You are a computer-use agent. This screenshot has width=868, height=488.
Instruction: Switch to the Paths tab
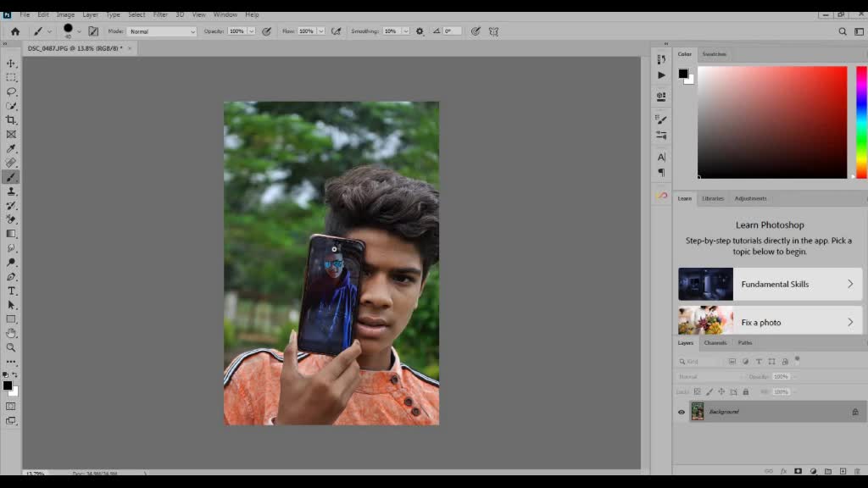[745, 343]
